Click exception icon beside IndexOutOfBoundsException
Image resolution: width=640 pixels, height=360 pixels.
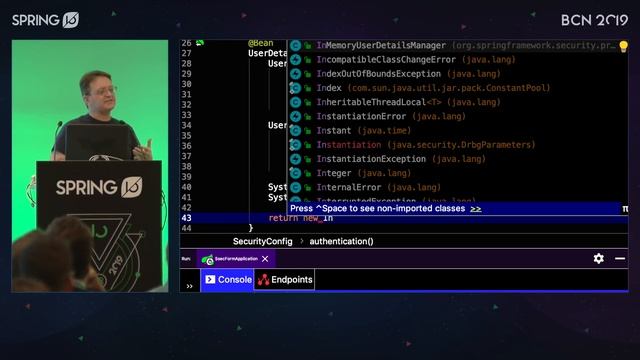click(296, 74)
